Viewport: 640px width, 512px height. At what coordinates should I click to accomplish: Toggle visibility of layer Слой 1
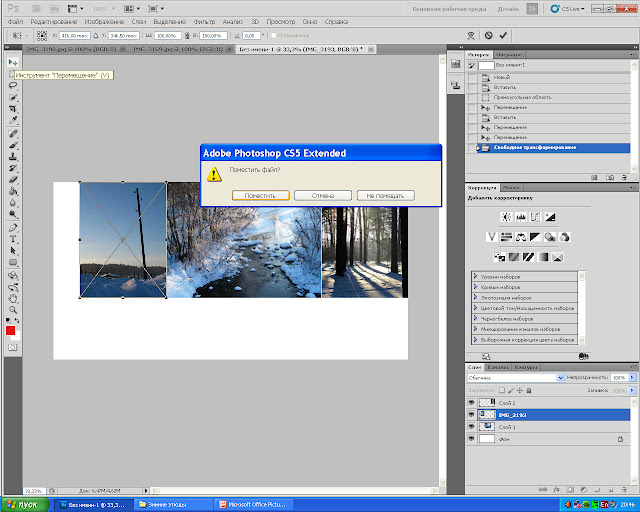[471, 426]
